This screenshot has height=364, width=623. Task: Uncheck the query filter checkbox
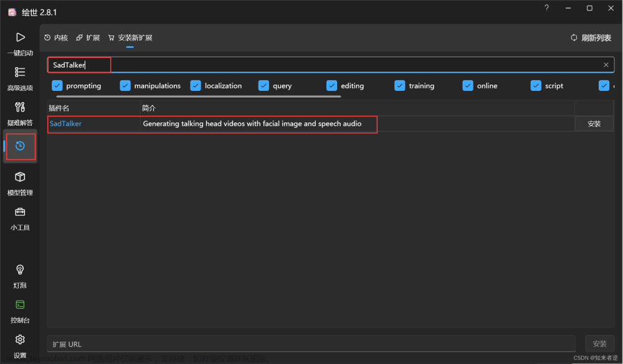(264, 86)
